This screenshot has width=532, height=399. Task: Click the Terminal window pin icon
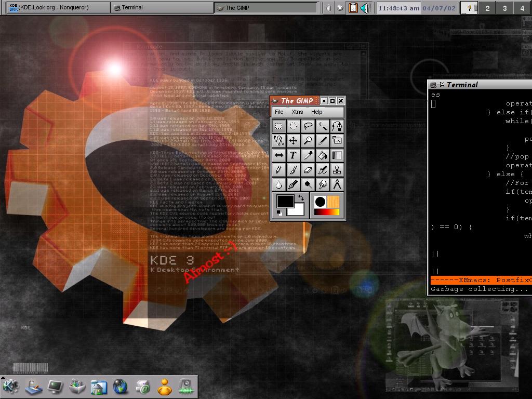(x=441, y=85)
